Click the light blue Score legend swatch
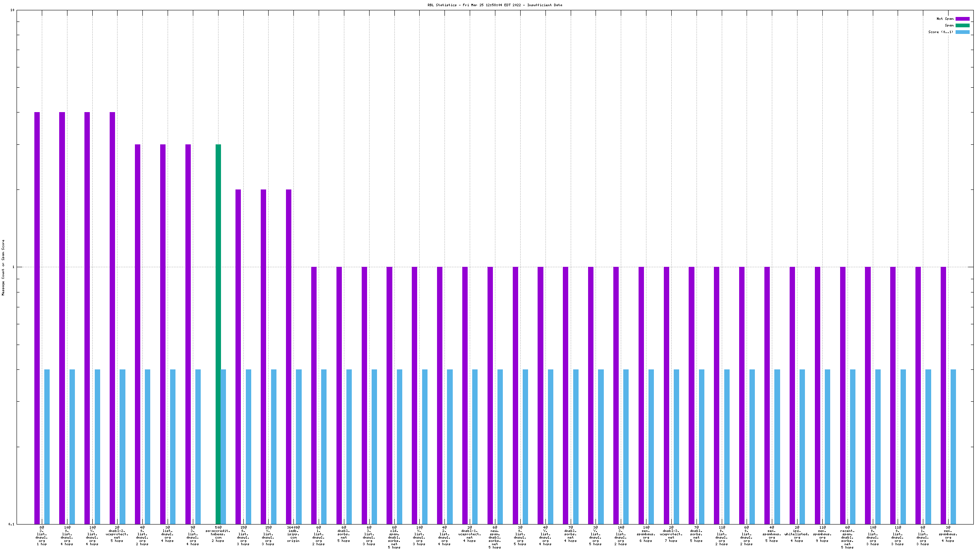The height and width of the screenshot is (551, 980). 962,32
